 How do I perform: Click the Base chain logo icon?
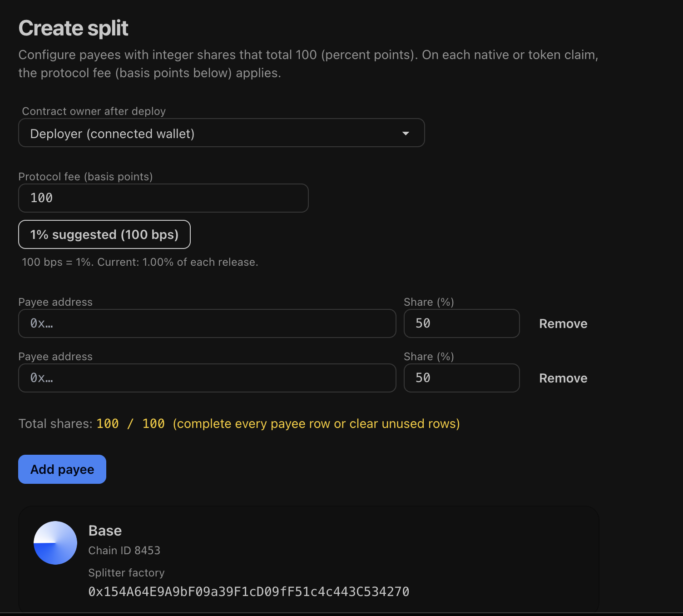tap(55, 543)
